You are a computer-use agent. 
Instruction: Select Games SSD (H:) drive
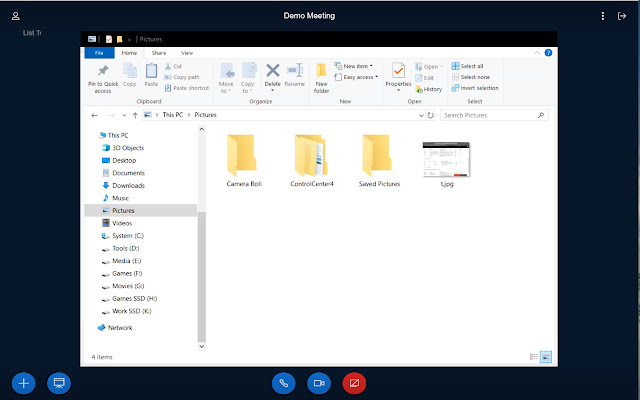pos(129,298)
